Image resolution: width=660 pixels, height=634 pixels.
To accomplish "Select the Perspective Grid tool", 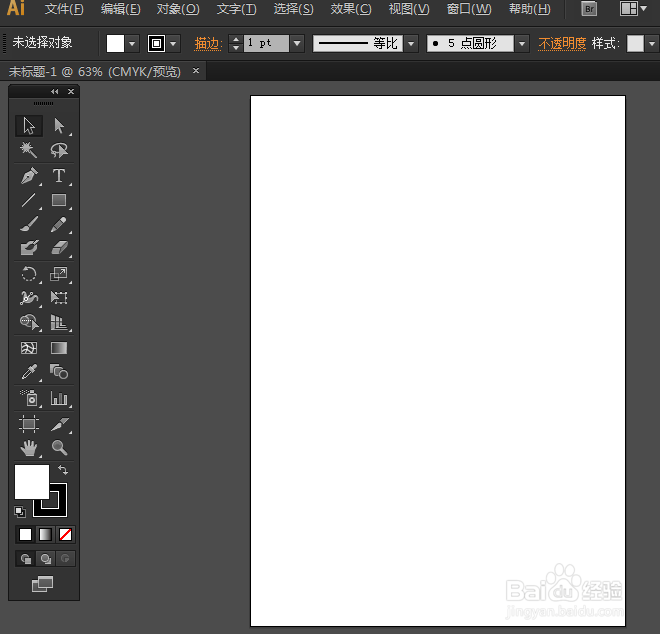I will [x=59, y=322].
